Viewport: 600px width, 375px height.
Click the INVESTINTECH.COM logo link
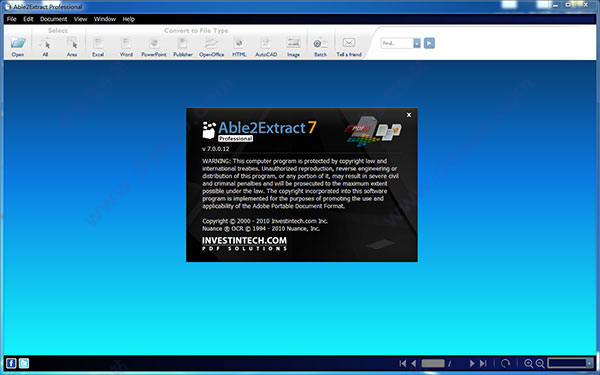[244, 243]
